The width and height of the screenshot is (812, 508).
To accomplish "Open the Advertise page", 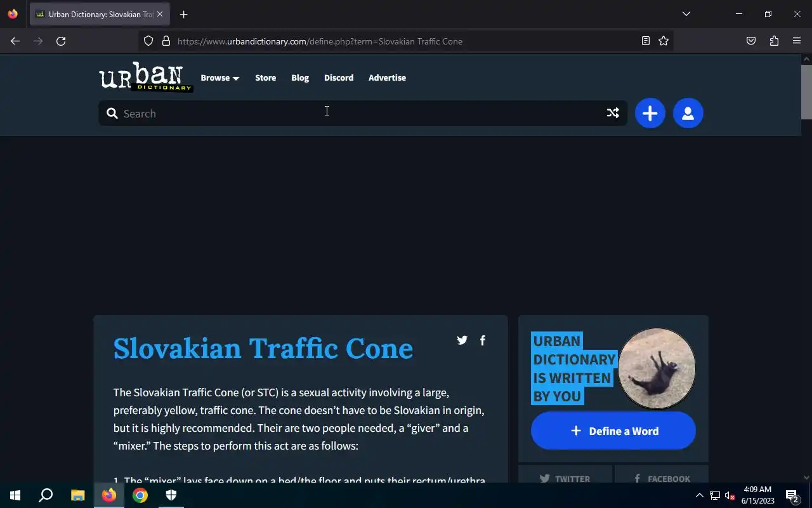I will [387, 77].
